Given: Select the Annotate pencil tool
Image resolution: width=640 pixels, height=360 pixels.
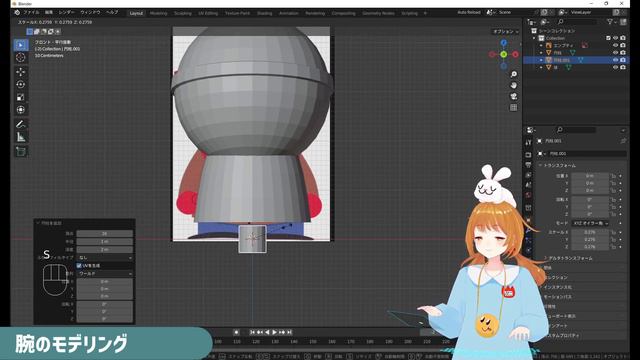Looking at the screenshot, I should pos(21,124).
